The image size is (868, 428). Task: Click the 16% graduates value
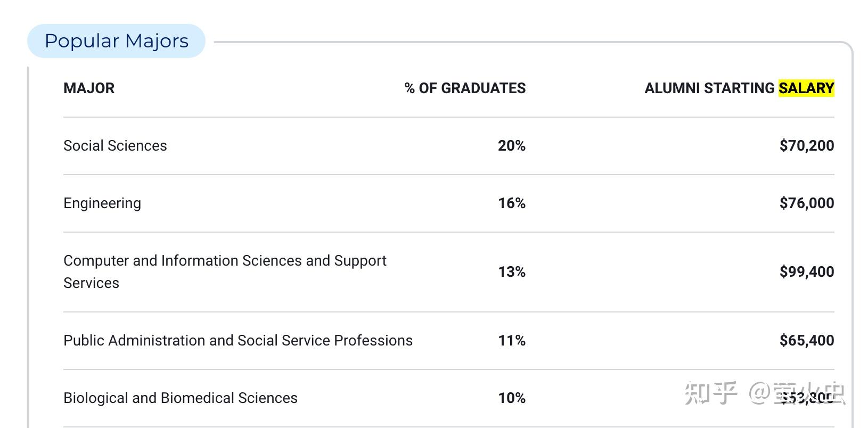511,203
